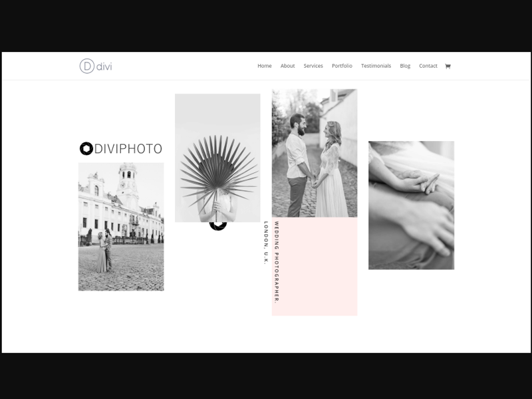Open the couple by palace photo
The width and height of the screenshot is (532, 399).
tap(121, 227)
